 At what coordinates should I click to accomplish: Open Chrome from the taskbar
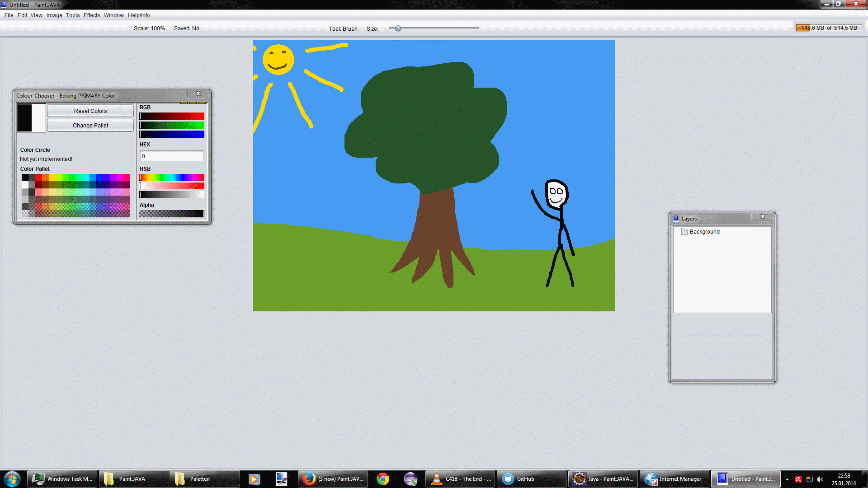[x=382, y=479]
